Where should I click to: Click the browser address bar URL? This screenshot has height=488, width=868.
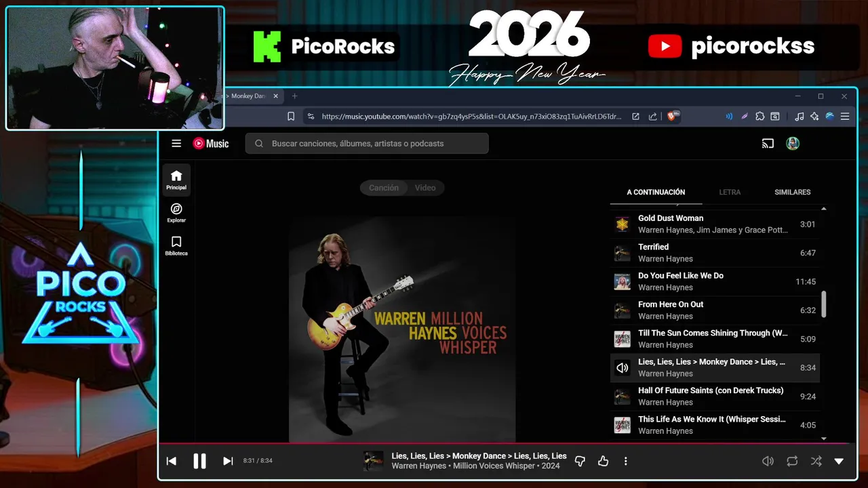point(471,117)
